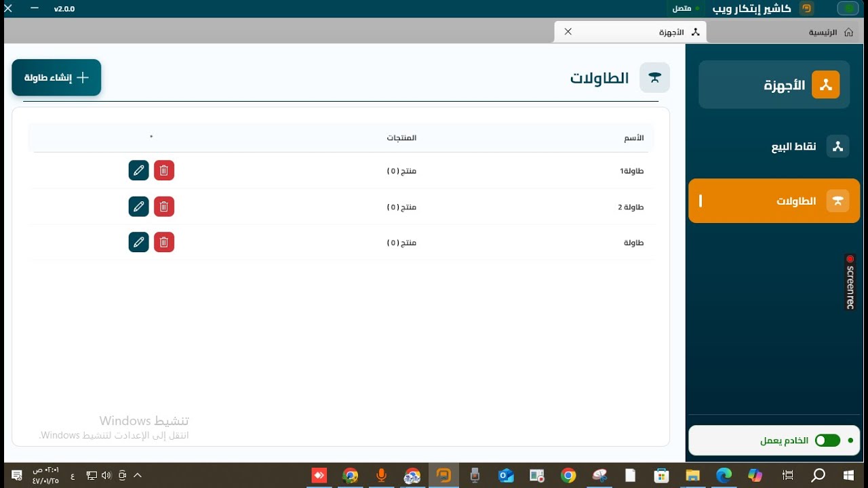
Task: Click the الطاولات table icon in sidebar
Action: point(837,201)
